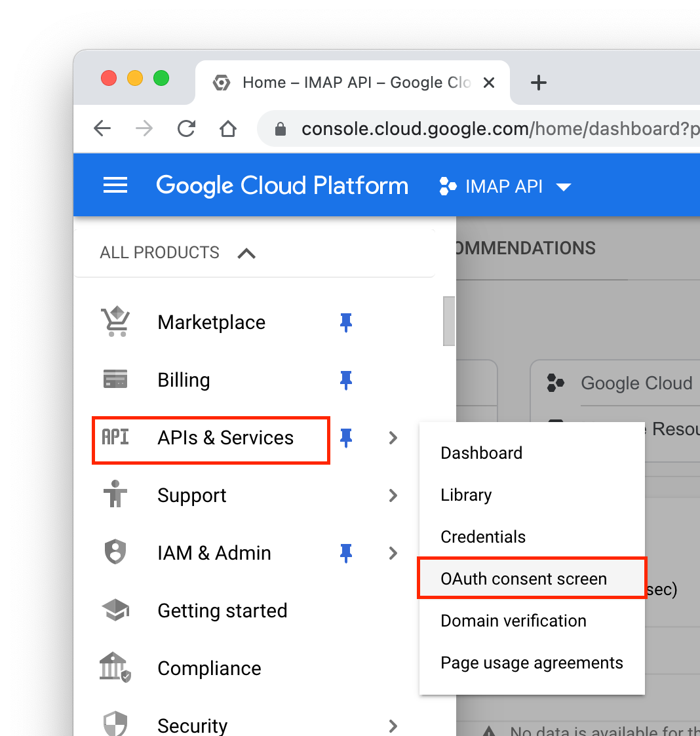Expand APIs & Services submenu arrow
The width and height of the screenshot is (700, 736).
[x=393, y=438]
